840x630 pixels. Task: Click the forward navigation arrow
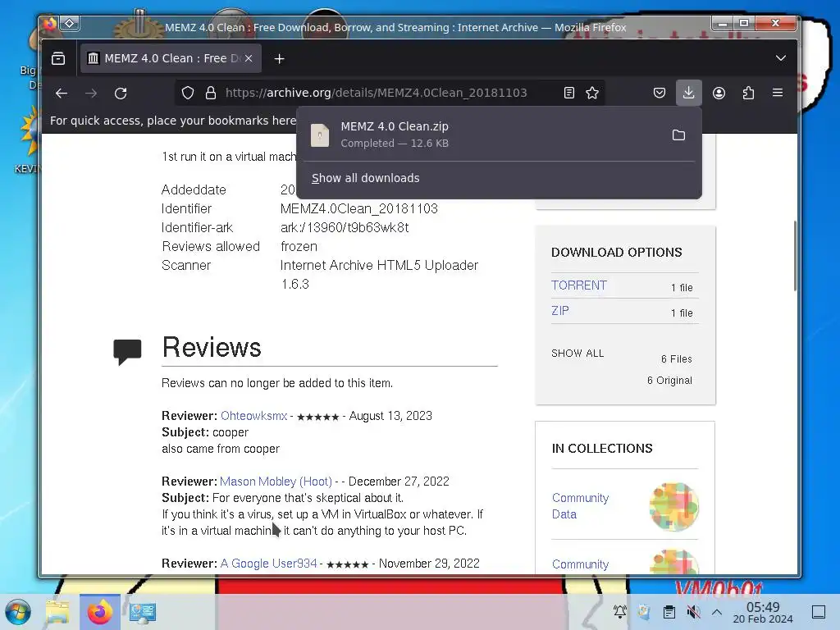coord(91,94)
